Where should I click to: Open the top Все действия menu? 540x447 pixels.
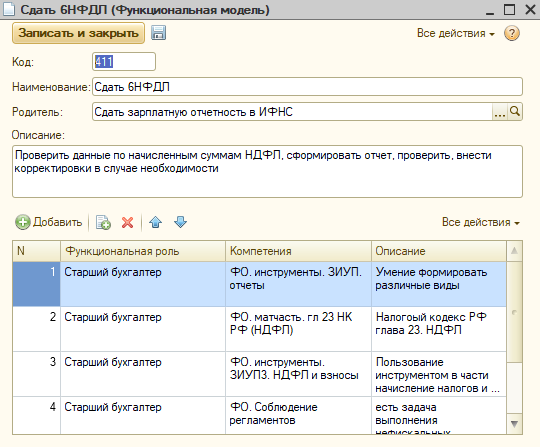456,33
